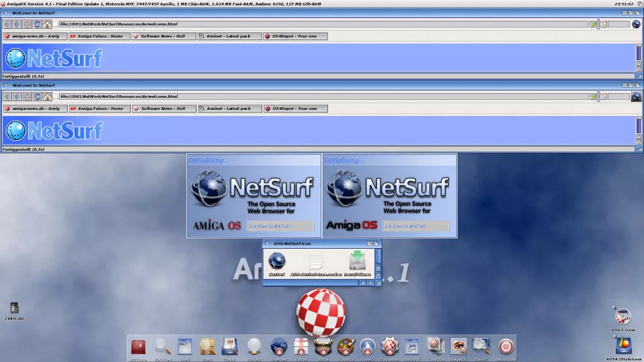
Task: Select the Install-Theme icon in the drawer
Action: (x=358, y=262)
